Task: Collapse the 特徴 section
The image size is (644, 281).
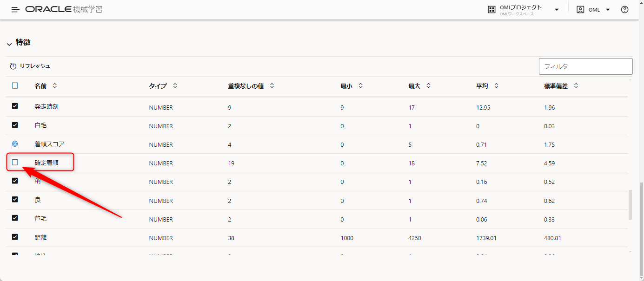Action: point(9,44)
